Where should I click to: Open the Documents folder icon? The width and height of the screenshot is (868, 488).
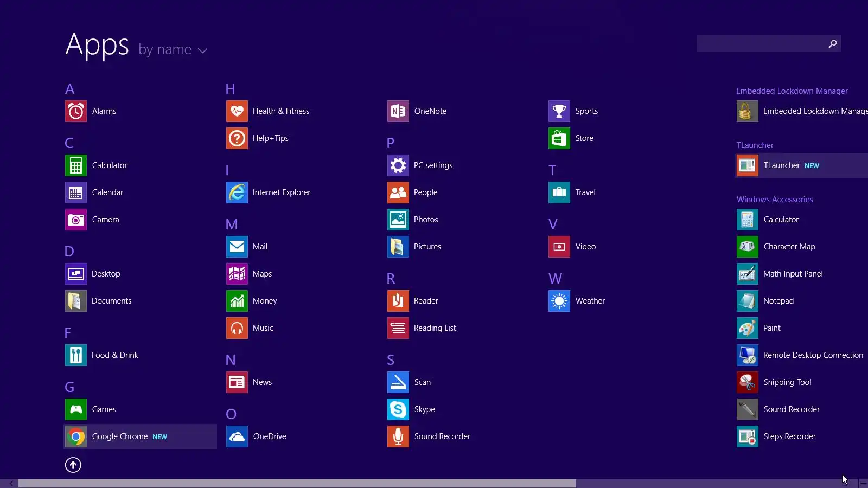tap(76, 301)
